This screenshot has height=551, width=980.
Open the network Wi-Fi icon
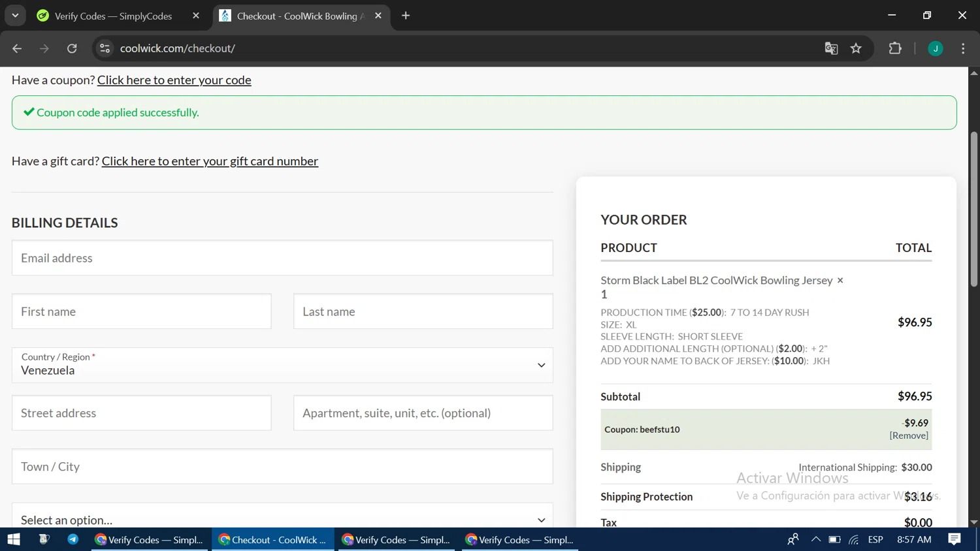[x=854, y=539]
